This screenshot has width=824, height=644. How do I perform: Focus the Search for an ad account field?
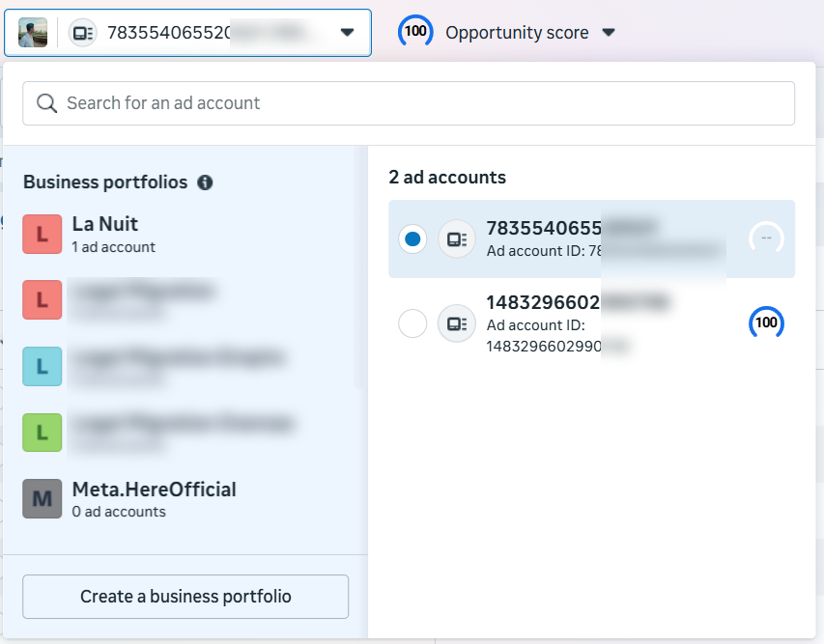[409, 103]
